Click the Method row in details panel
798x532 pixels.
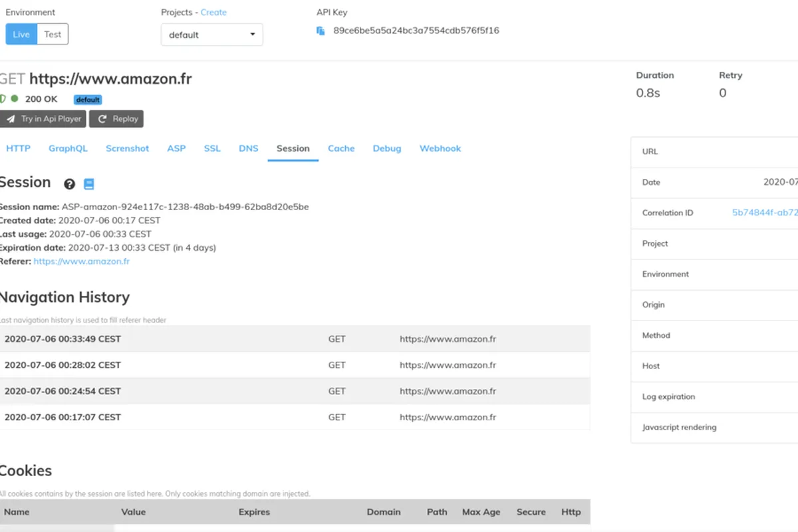(714, 335)
